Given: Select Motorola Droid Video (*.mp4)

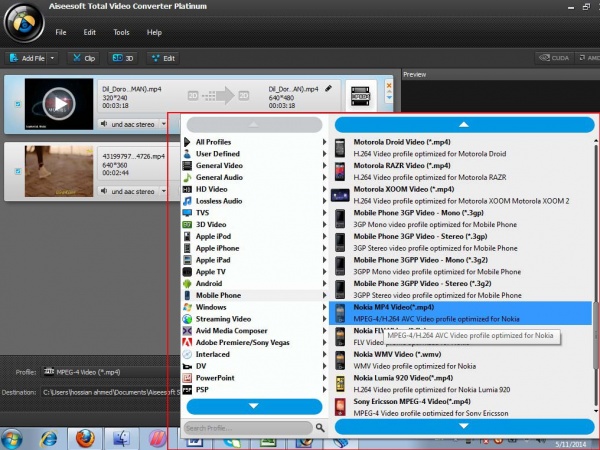Looking at the screenshot, I should 461,148.
